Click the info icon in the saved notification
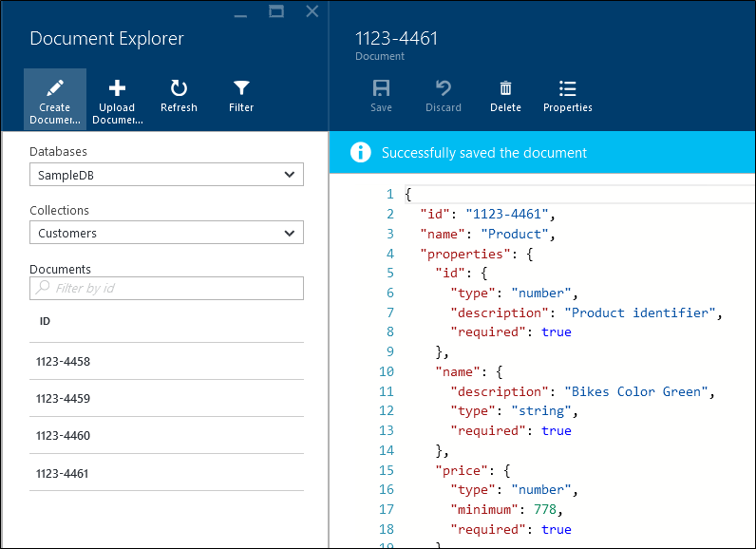Image resolution: width=756 pixels, height=549 pixels. 361,152
